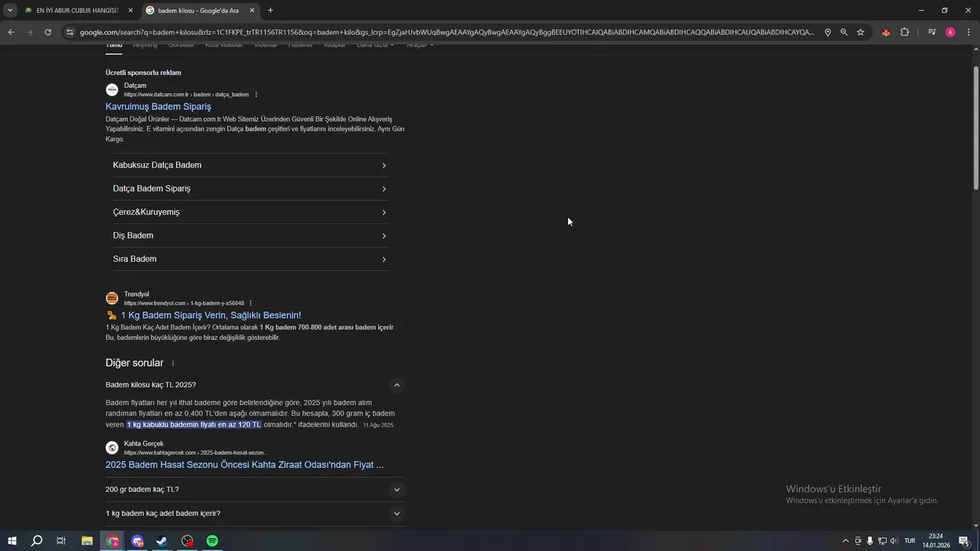Click the site information icon in address bar
The height and width of the screenshot is (551, 980).
(x=70, y=32)
